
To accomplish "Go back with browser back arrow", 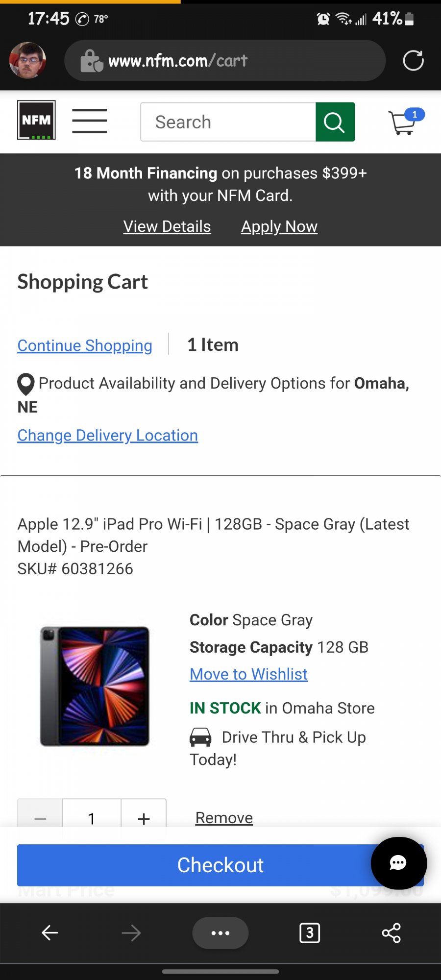I will (x=50, y=933).
